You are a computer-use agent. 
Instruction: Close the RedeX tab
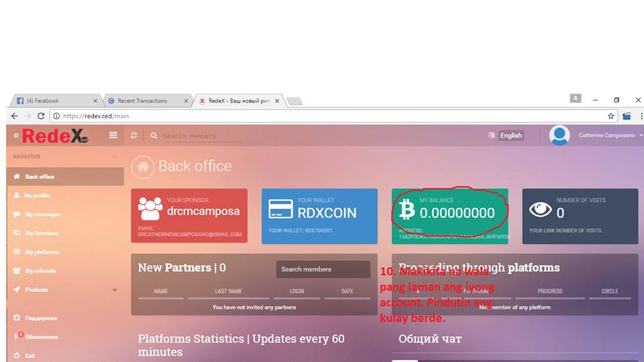pos(277,101)
